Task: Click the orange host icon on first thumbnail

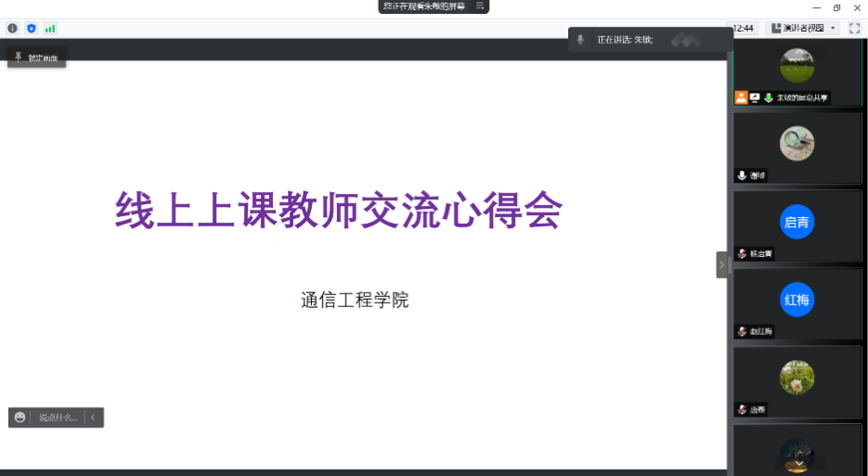Action: tap(741, 97)
